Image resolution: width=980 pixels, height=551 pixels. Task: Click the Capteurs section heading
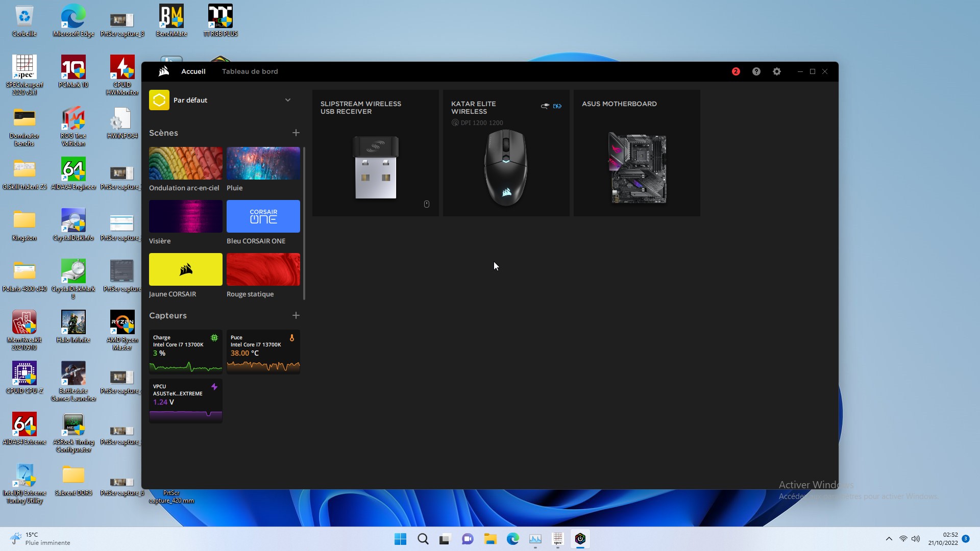point(168,315)
